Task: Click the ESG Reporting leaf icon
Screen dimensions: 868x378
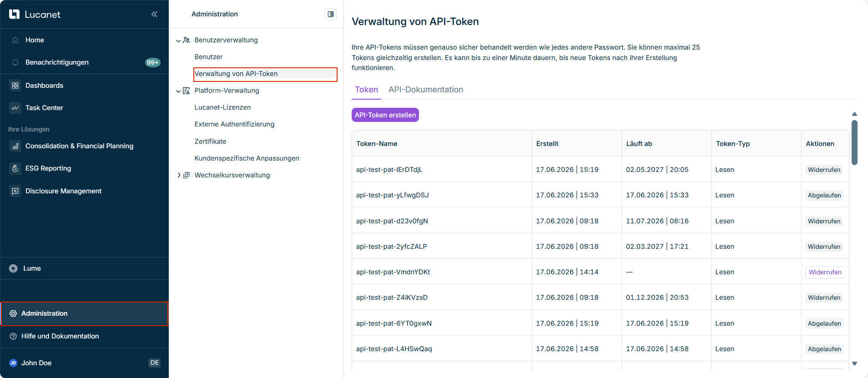Action: click(15, 168)
